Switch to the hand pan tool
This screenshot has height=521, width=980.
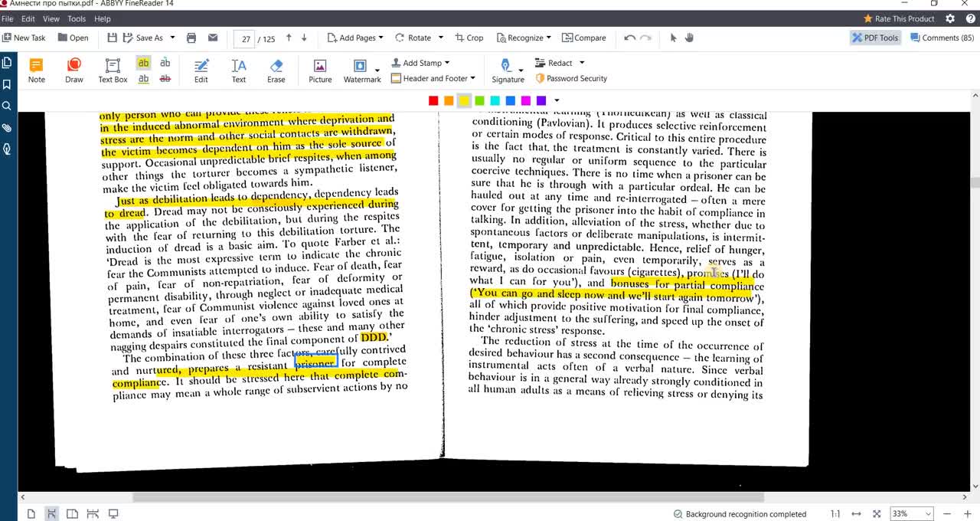pos(689,38)
